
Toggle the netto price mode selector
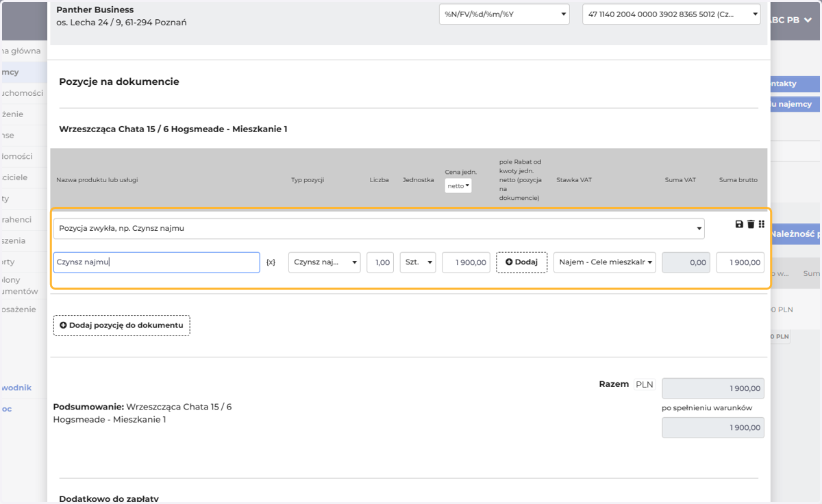coord(458,186)
